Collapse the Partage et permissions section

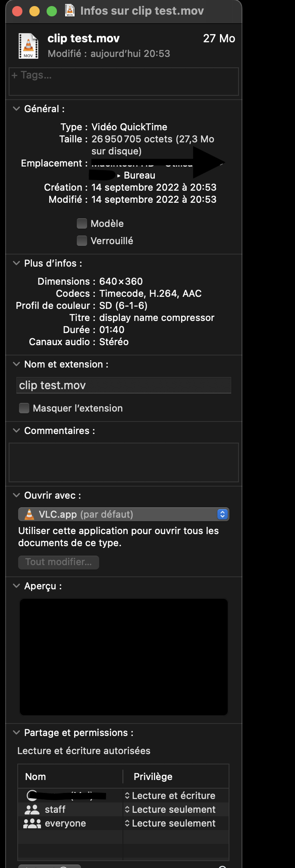16,733
